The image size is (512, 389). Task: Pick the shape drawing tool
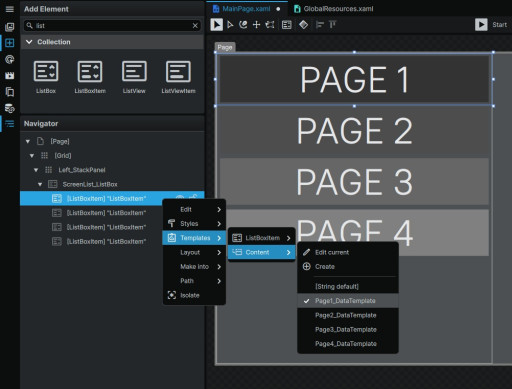[243, 25]
